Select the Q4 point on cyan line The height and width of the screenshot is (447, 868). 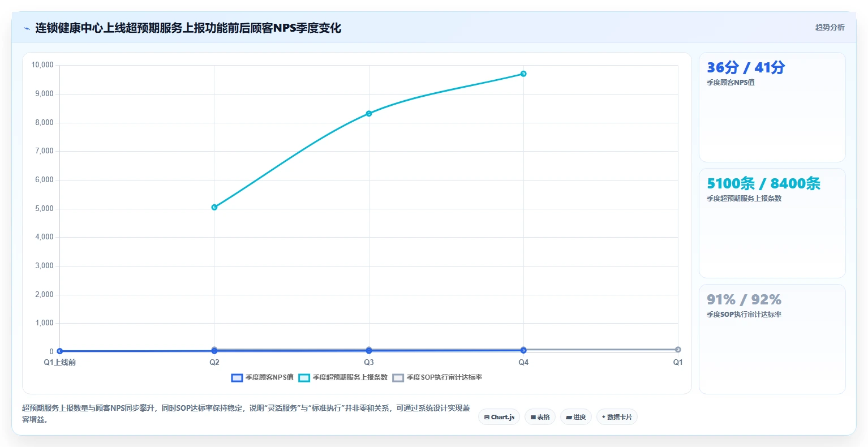(523, 74)
